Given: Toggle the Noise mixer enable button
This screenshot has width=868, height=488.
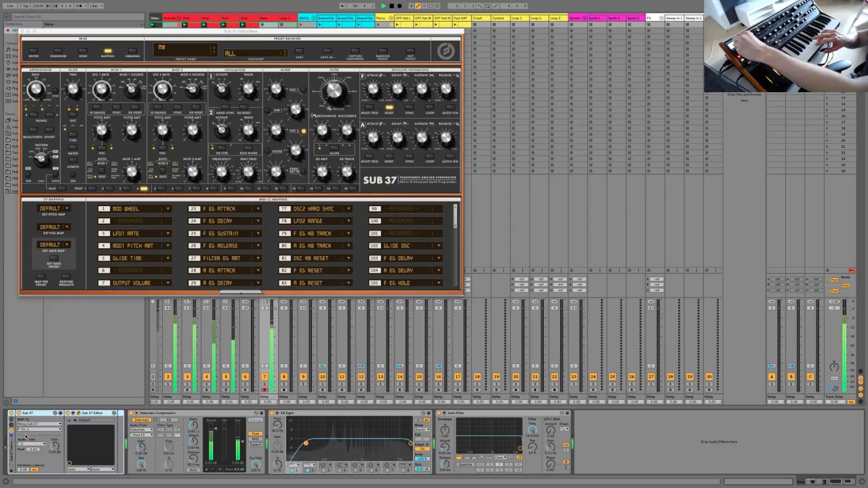Looking at the screenshot, I should point(269,151).
